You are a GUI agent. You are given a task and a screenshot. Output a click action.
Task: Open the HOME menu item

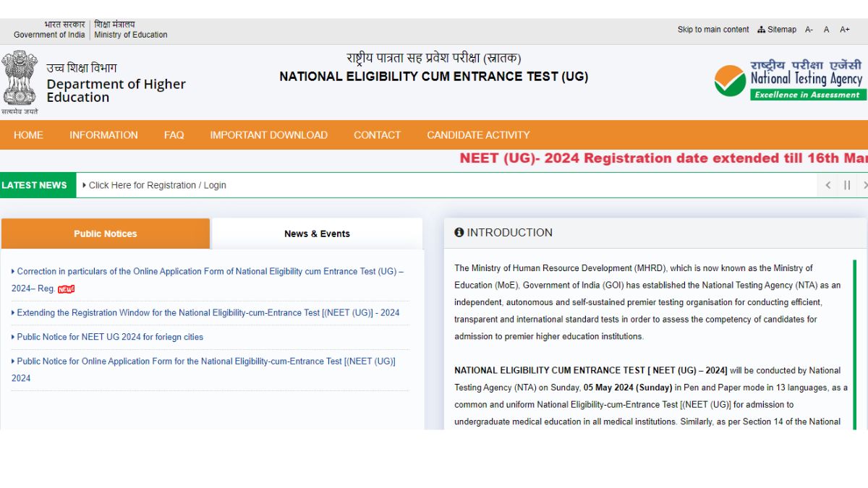click(28, 135)
